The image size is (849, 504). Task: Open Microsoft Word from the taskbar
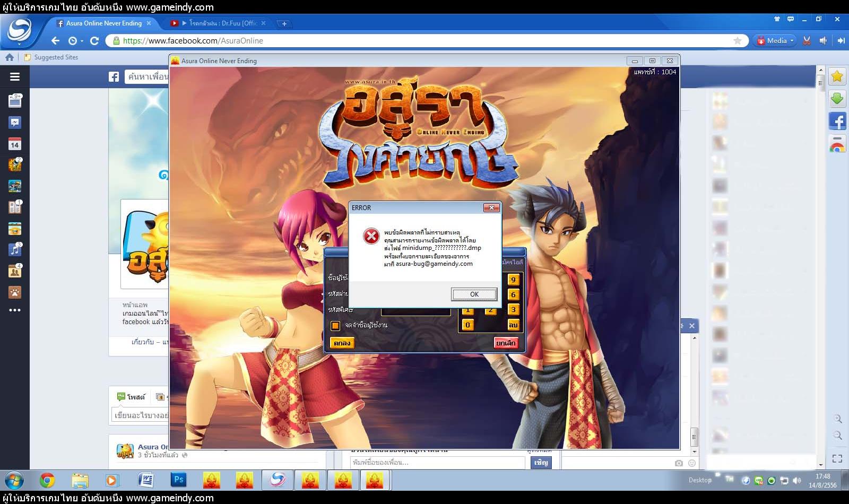coord(145,481)
